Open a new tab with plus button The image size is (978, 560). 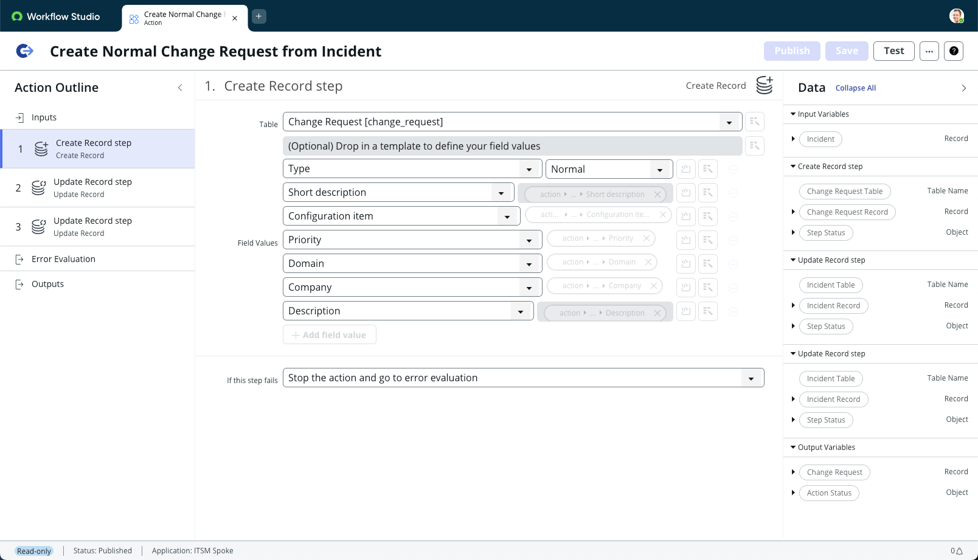(x=258, y=16)
